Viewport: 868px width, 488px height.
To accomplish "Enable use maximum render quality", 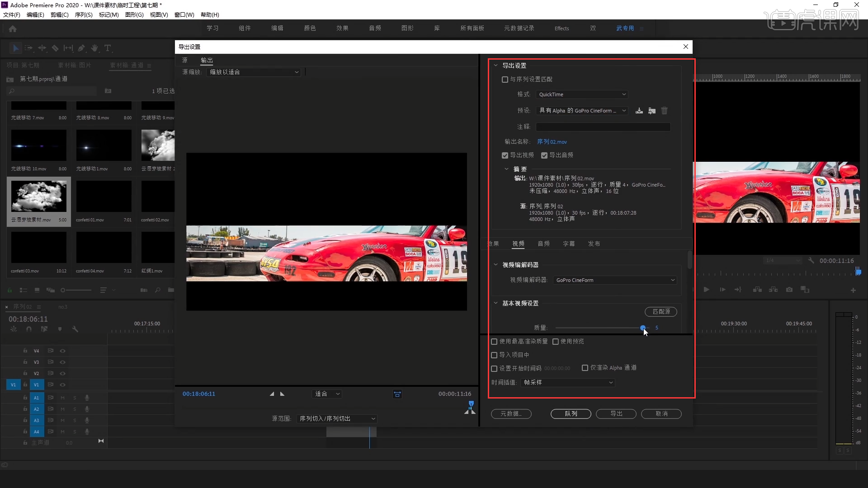I will pos(494,342).
